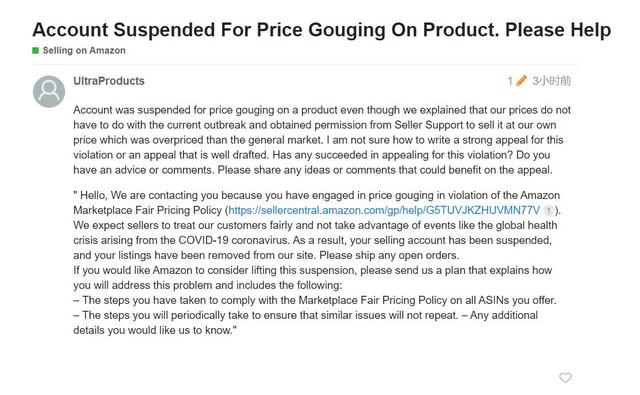Open the Selling on Amazon category

click(x=84, y=51)
